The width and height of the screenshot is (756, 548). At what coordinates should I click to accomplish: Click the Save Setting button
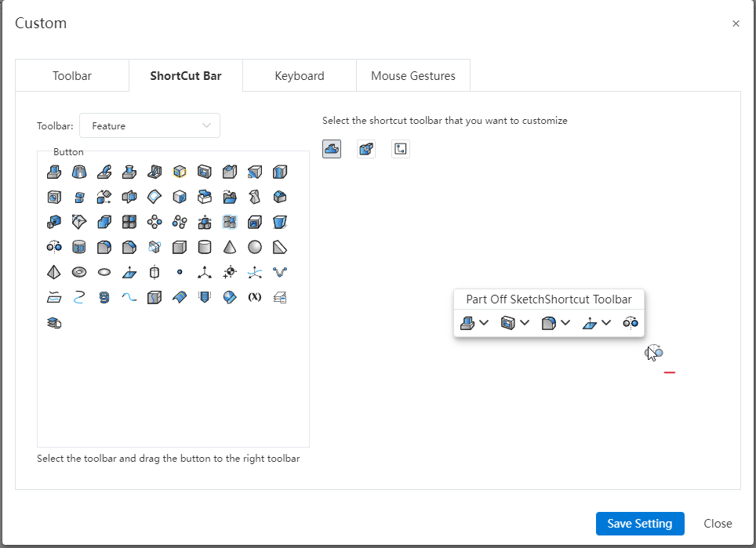(640, 524)
